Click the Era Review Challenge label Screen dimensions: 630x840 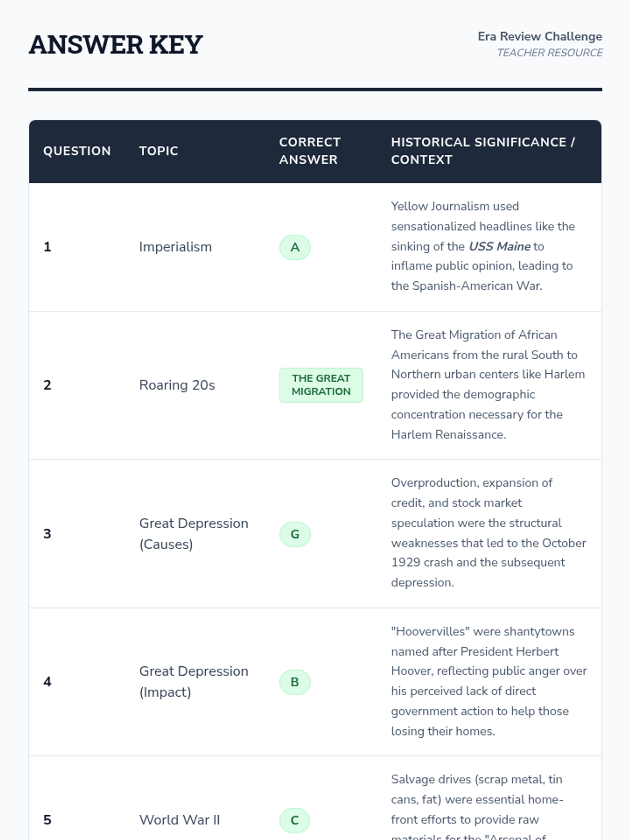pos(540,37)
